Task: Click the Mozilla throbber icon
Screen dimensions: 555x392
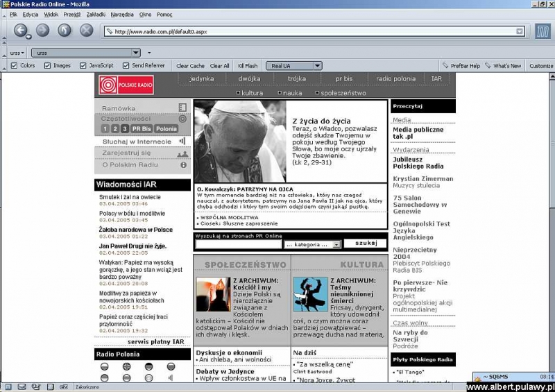Action: [542, 31]
